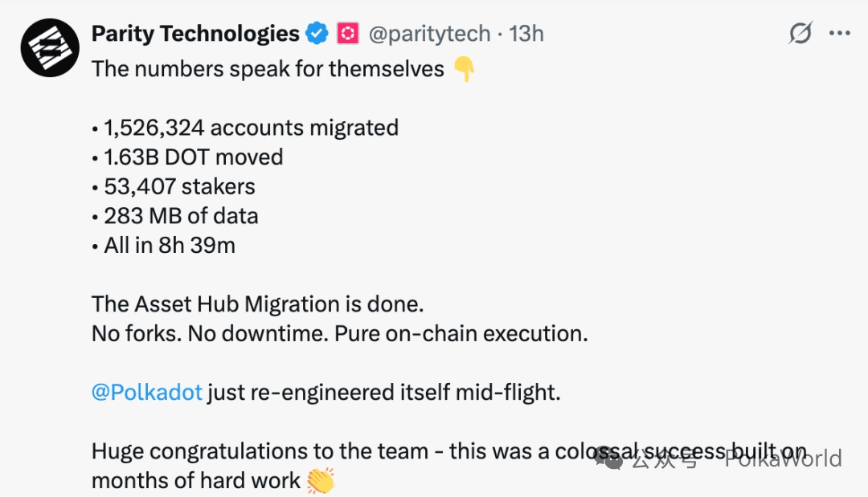Image resolution: width=868 pixels, height=497 pixels.
Task: Open the three-dot more options menu
Action: point(839,34)
